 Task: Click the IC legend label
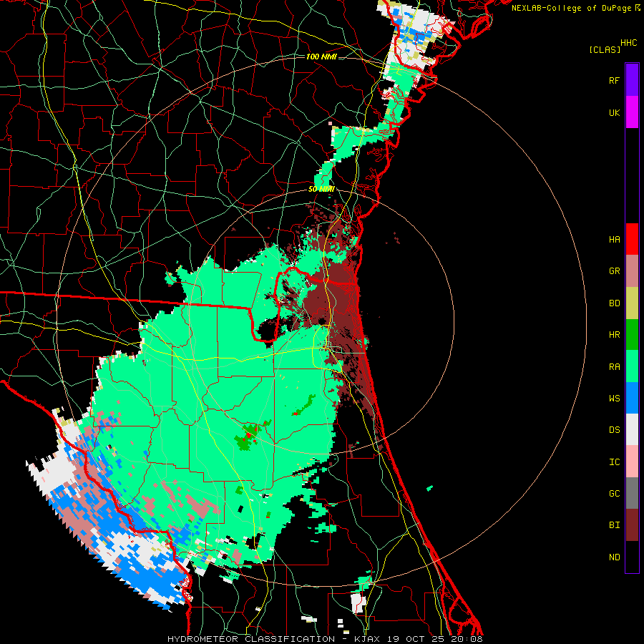point(615,462)
